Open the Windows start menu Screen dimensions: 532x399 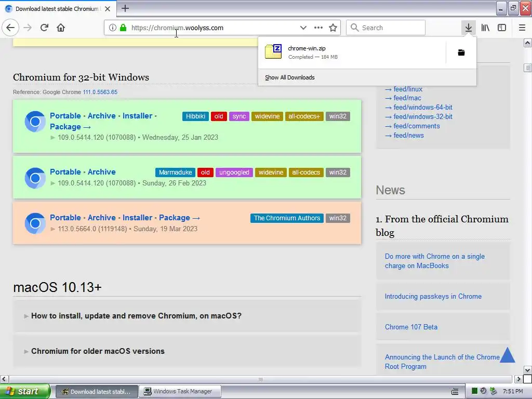pyautogui.click(x=25, y=391)
